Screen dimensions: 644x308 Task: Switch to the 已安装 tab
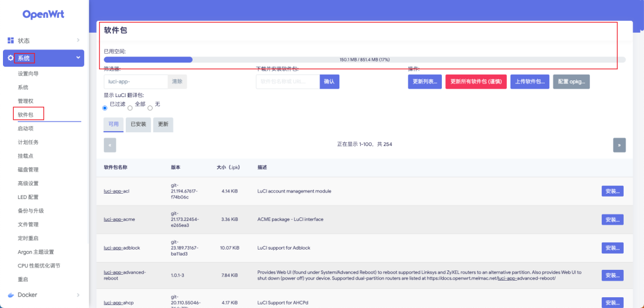(138, 125)
